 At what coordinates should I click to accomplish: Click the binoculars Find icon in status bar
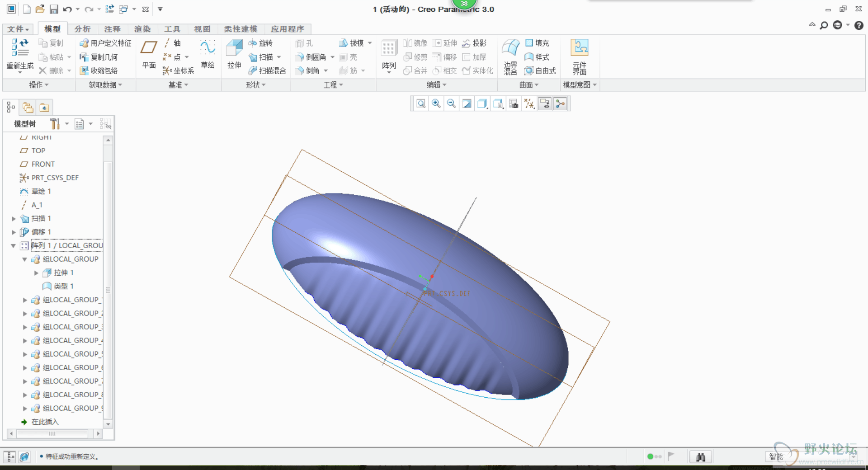pos(701,457)
